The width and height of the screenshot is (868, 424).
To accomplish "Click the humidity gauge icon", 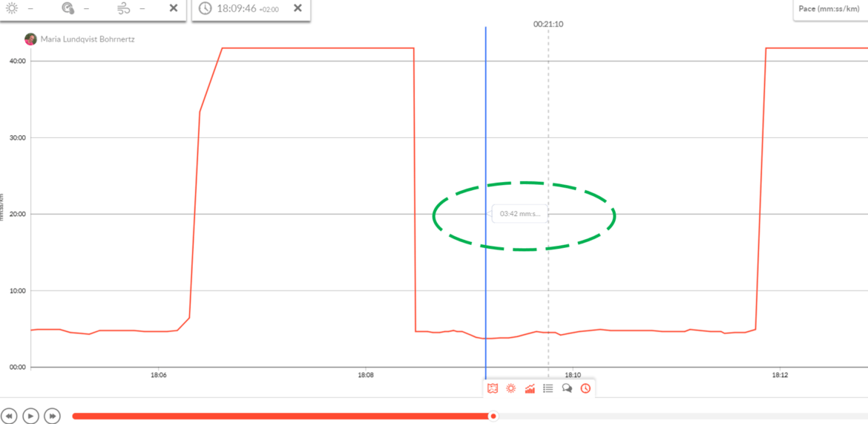I will [68, 8].
